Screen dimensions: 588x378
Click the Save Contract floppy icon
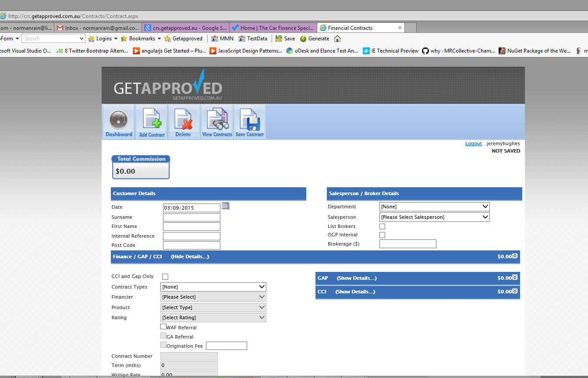(x=249, y=121)
